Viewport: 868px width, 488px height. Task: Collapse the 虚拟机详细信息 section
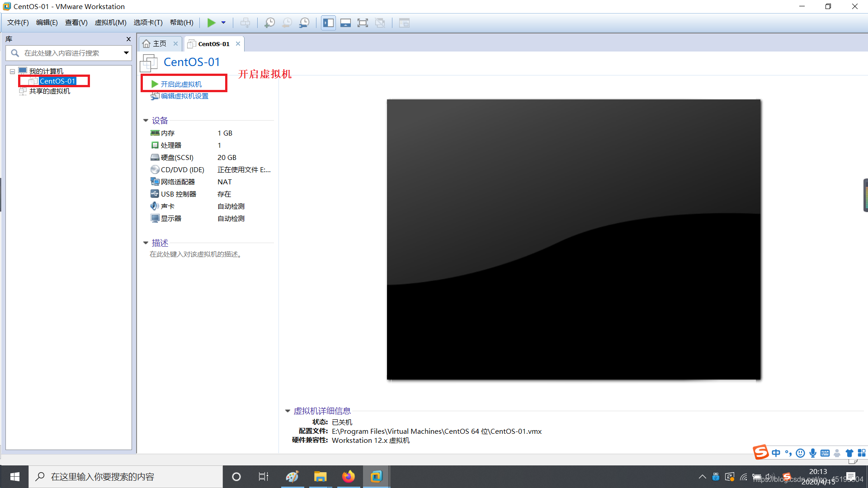(x=288, y=411)
